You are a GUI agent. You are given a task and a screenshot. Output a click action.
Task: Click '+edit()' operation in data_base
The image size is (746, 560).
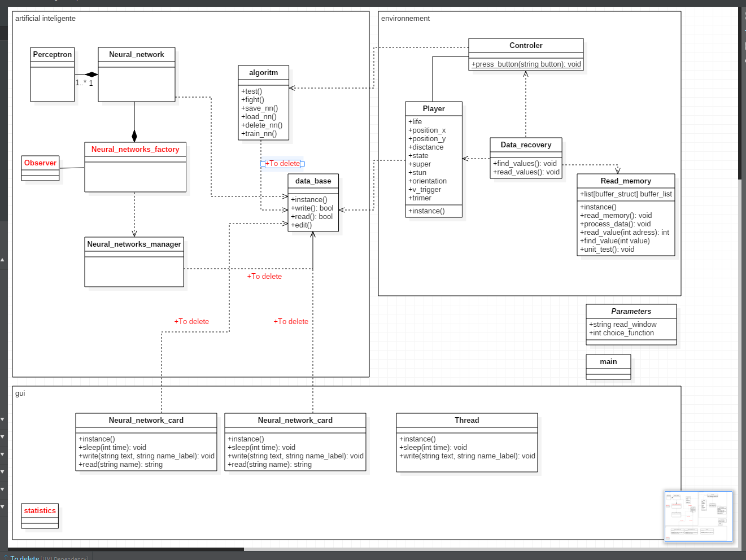coord(301,225)
